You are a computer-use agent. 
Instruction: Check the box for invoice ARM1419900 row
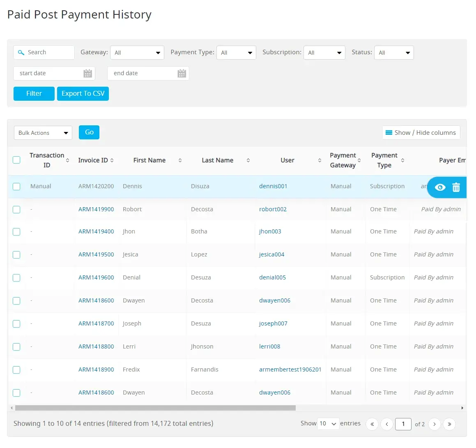[16, 210]
